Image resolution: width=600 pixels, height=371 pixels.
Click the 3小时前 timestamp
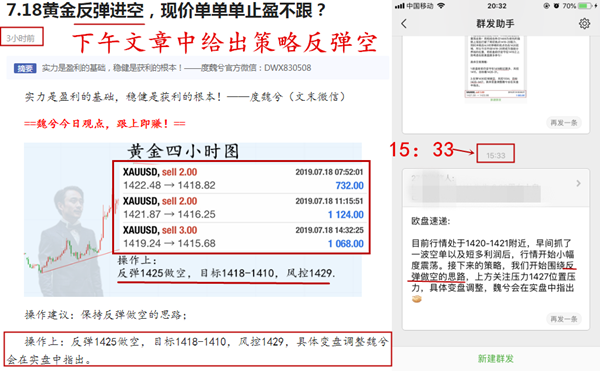click(x=21, y=38)
